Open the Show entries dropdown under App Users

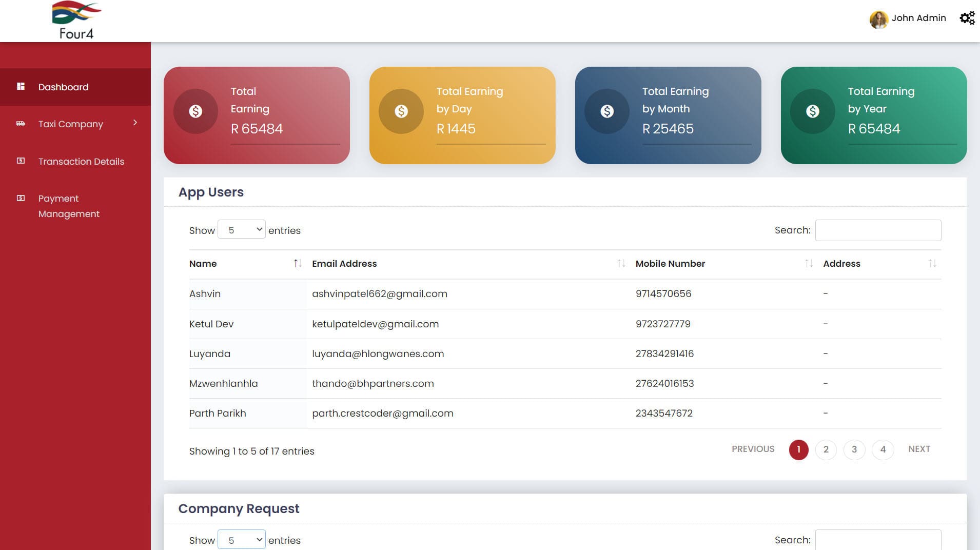(x=241, y=229)
